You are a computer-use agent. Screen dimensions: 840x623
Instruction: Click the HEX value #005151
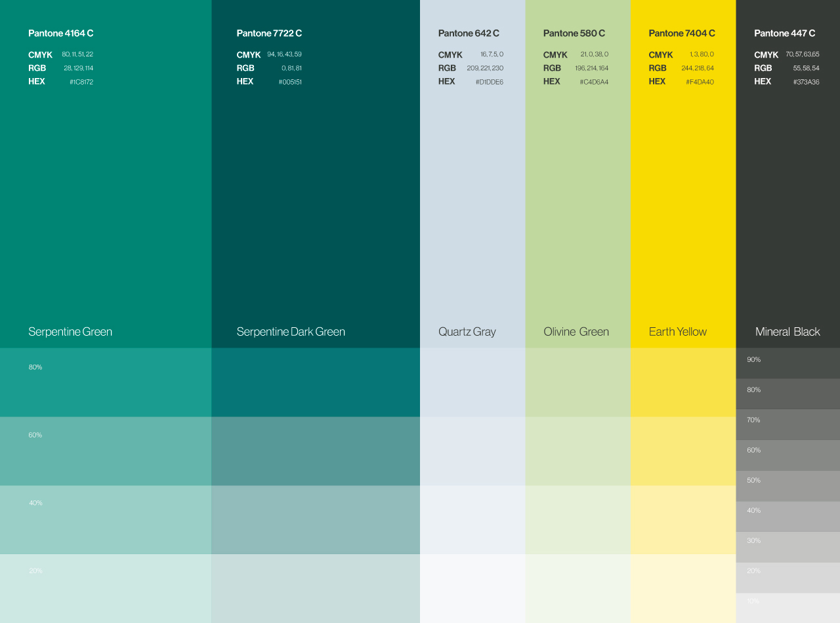coord(290,82)
